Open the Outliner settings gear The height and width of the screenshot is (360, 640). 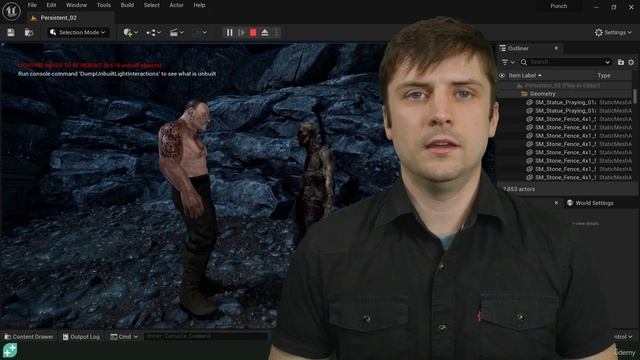pos(631,62)
